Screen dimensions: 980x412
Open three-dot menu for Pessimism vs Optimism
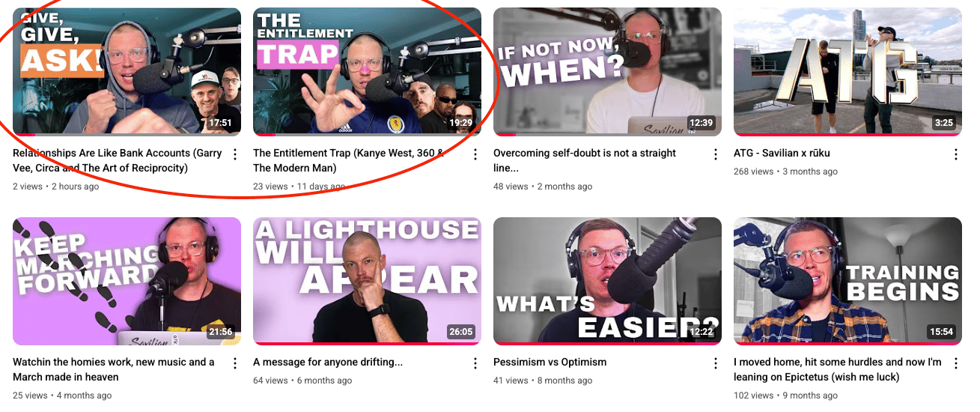pos(716,363)
